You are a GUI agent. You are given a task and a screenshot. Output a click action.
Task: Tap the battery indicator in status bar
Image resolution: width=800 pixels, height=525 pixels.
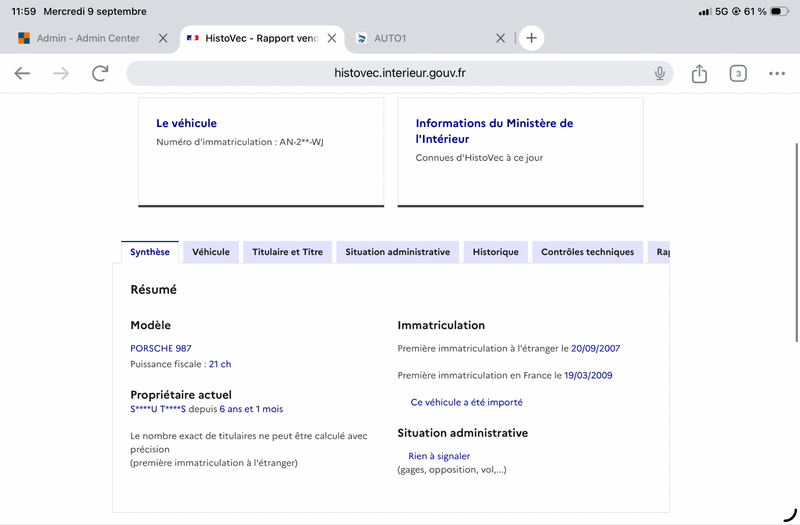click(x=780, y=11)
